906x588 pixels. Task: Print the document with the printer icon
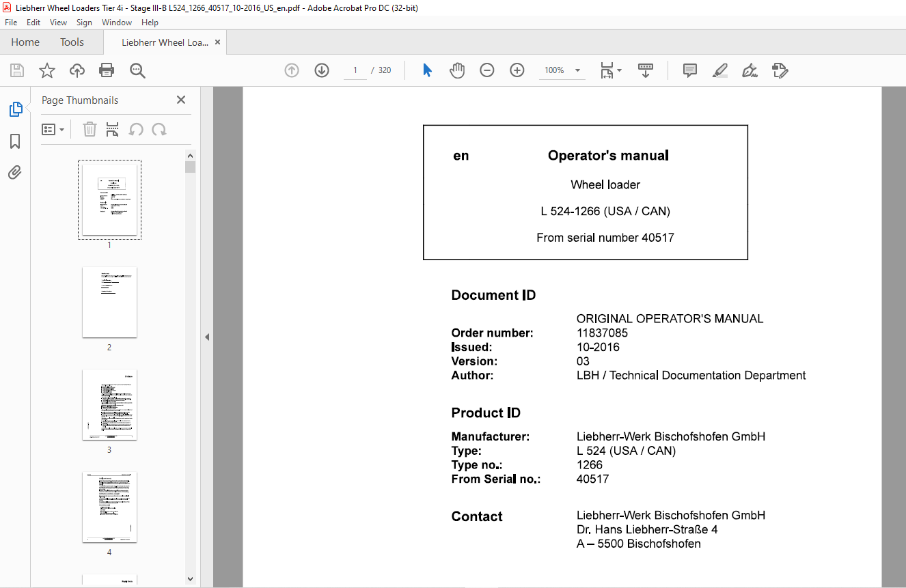(x=107, y=70)
